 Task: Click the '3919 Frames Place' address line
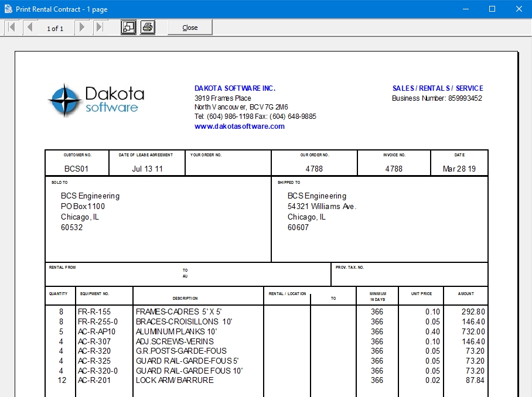223,98
